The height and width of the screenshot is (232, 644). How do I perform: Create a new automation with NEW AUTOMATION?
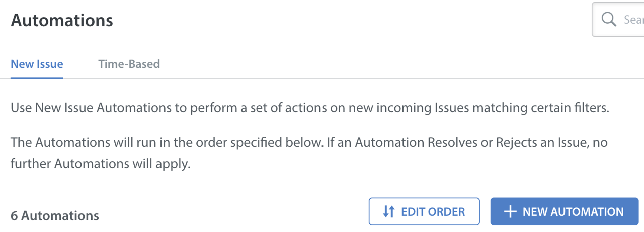click(565, 211)
